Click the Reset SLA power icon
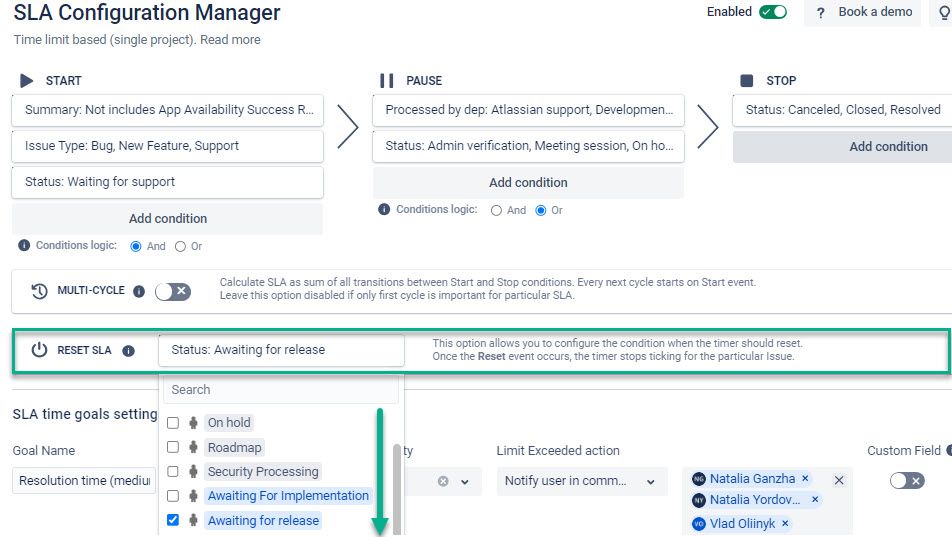This screenshot has width=952, height=537. pyautogui.click(x=39, y=350)
